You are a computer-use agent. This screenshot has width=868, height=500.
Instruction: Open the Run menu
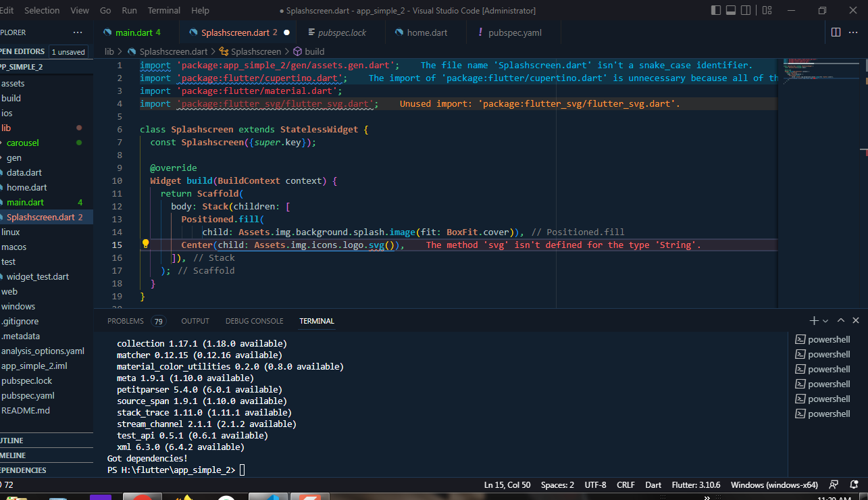[130, 11]
